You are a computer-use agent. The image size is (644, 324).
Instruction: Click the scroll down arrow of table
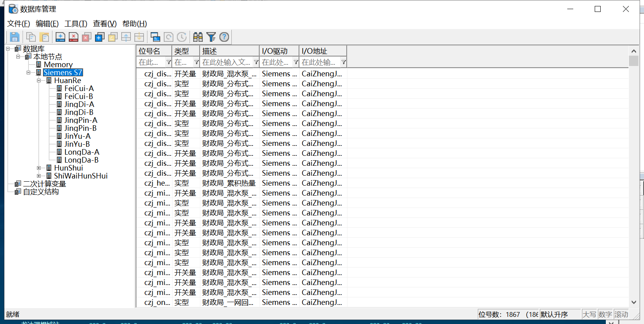point(634,303)
